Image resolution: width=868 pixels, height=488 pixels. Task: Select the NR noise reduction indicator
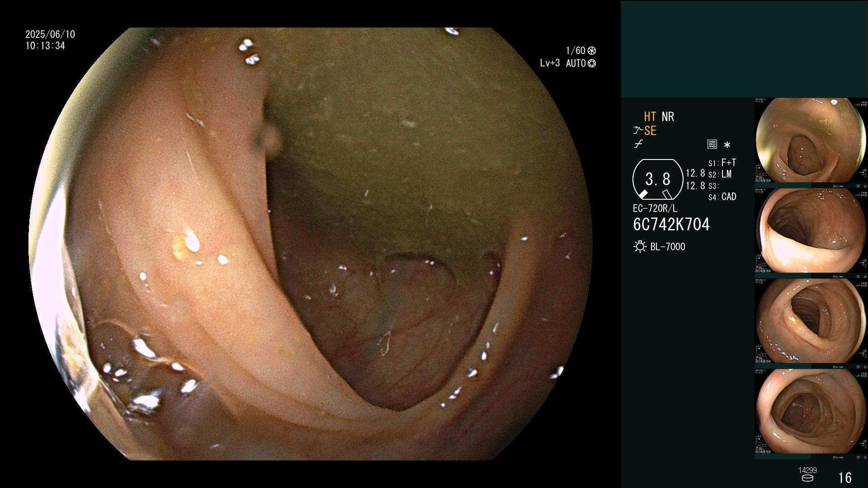[668, 117]
